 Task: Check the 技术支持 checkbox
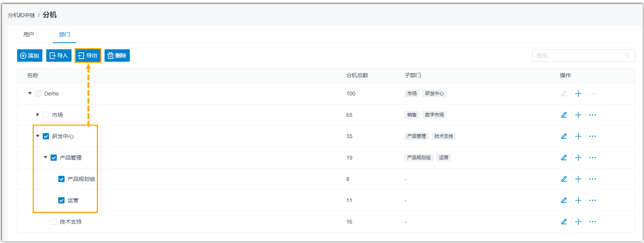(54, 222)
